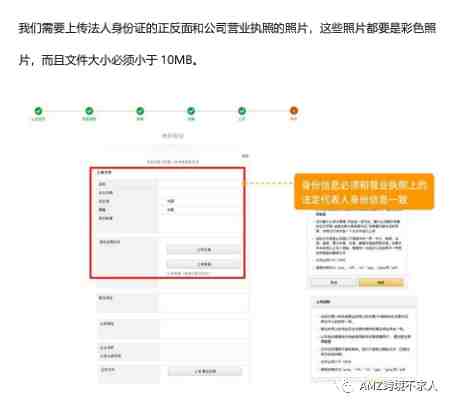Click the orange final step icon
452x406 pixels.
point(293,110)
